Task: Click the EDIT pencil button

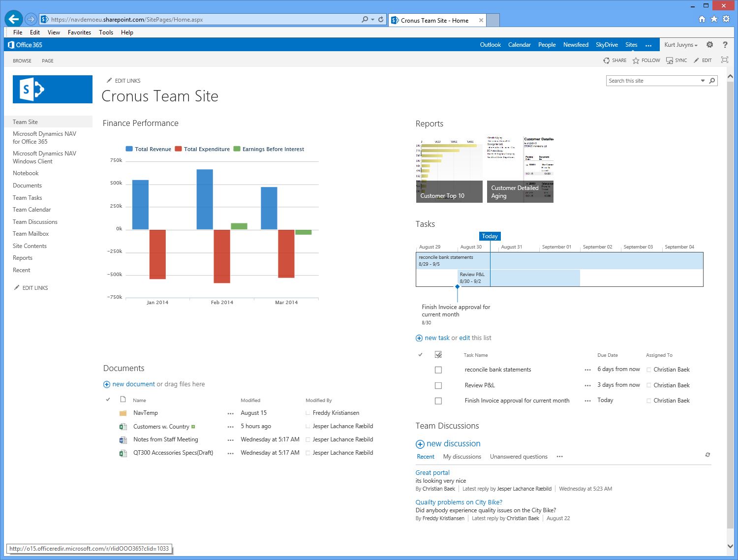Action: 703,61
